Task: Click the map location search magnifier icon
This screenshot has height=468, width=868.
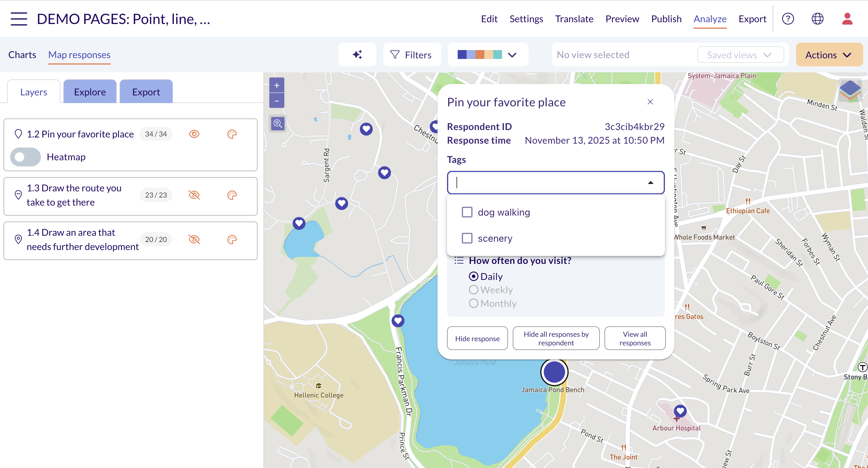Action: point(278,124)
